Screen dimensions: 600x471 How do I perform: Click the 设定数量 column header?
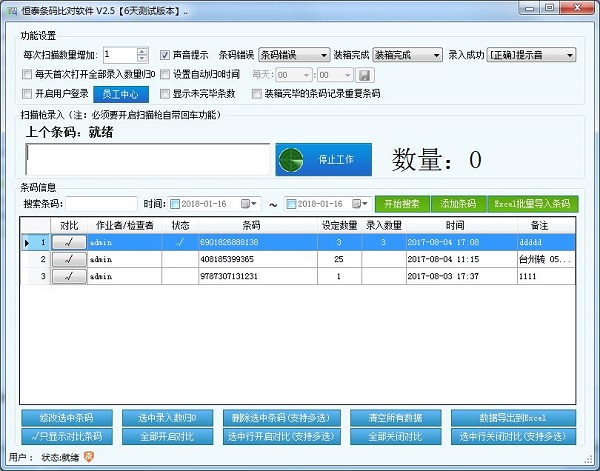click(340, 226)
